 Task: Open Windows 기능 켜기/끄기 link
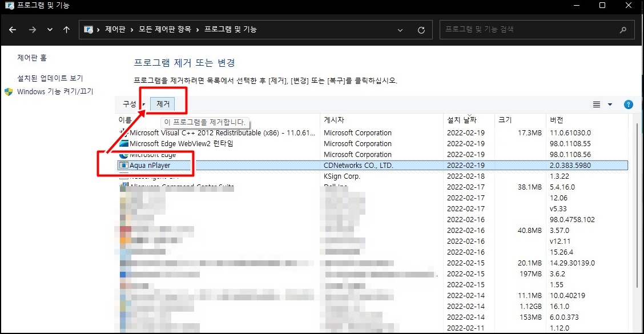55,91
